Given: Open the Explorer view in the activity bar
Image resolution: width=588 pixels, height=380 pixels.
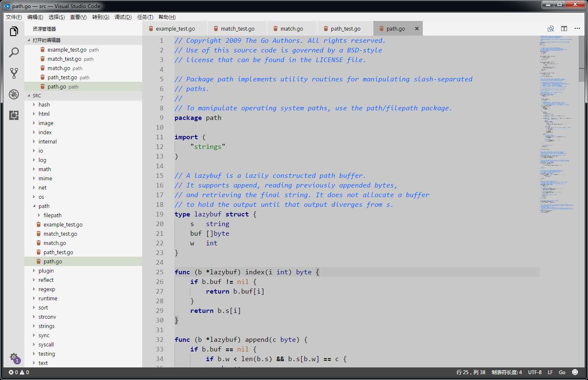Looking at the screenshot, I should tap(14, 31).
